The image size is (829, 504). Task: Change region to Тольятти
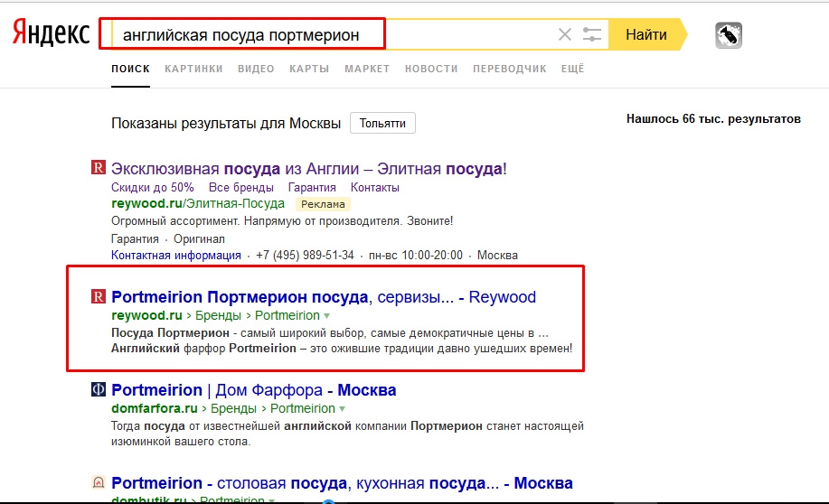382,123
